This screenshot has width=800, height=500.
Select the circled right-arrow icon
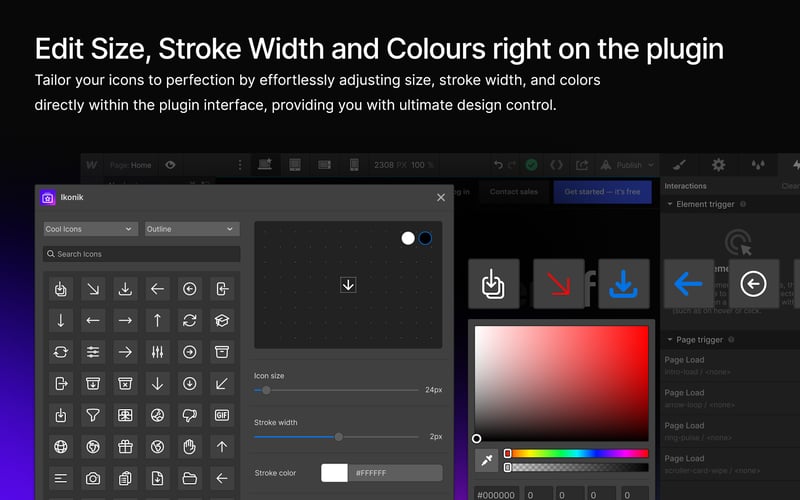pyautogui.click(x=190, y=352)
